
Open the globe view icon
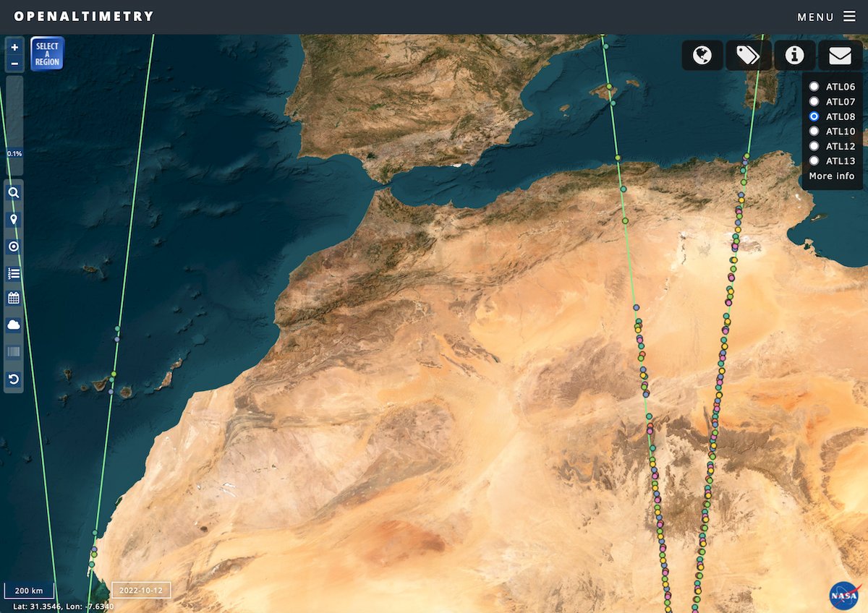[x=702, y=55]
